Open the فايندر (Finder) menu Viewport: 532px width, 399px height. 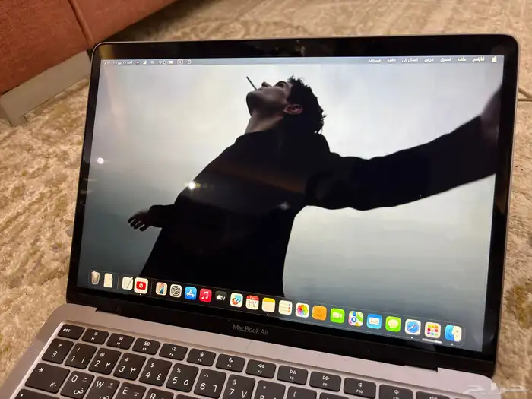[479, 59]
